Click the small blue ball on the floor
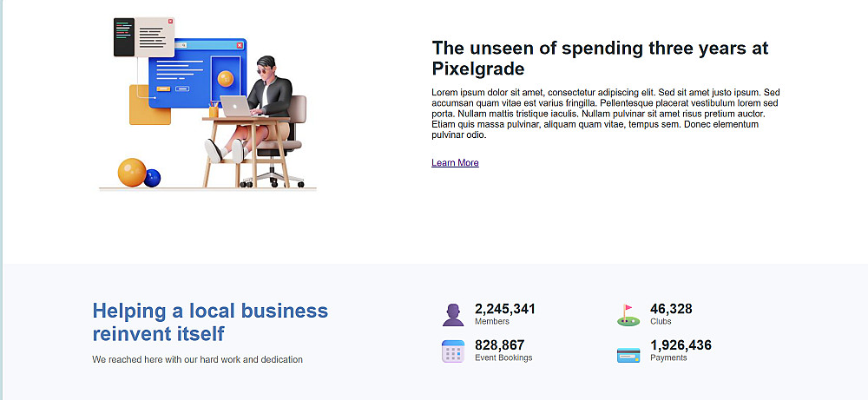Image resolution: width=868 pixels, height=400 pixels. 153,178
